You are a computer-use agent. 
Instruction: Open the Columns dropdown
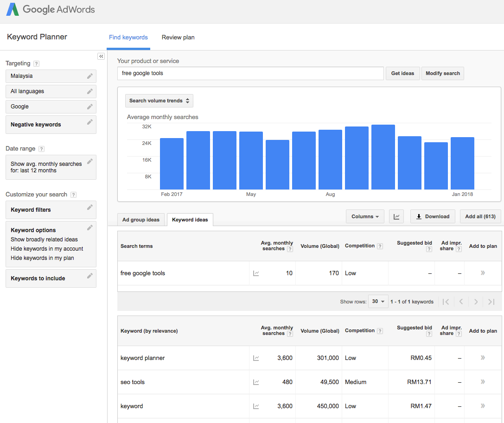(365, 216)
